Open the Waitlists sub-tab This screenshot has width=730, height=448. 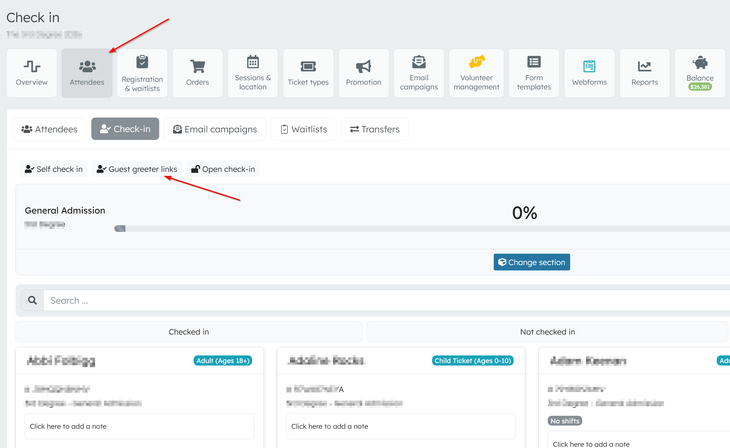[304, 129]
